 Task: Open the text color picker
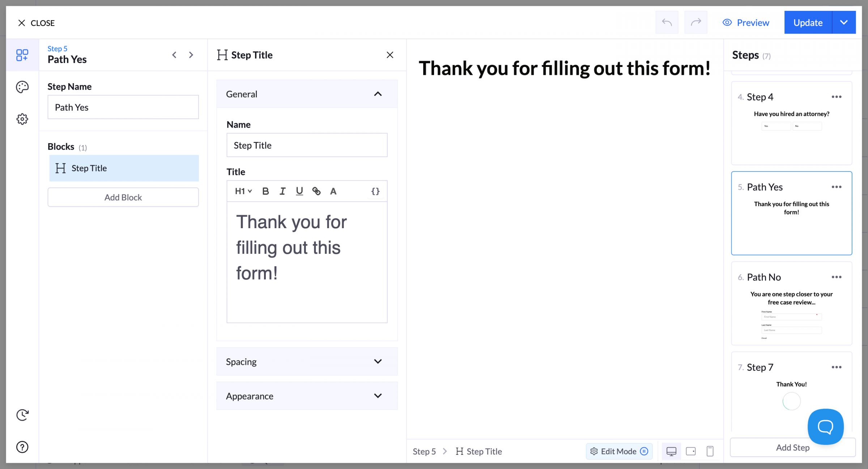[333, 191]
